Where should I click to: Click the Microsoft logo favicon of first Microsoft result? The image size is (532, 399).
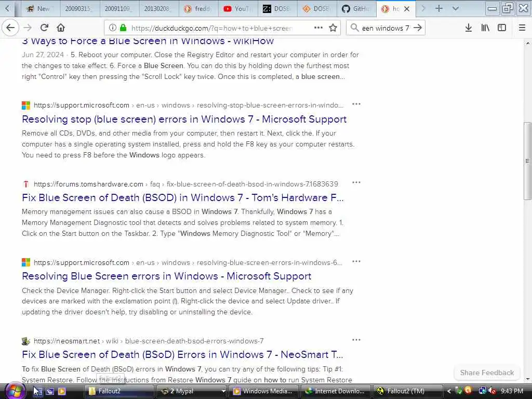[26, 105]
